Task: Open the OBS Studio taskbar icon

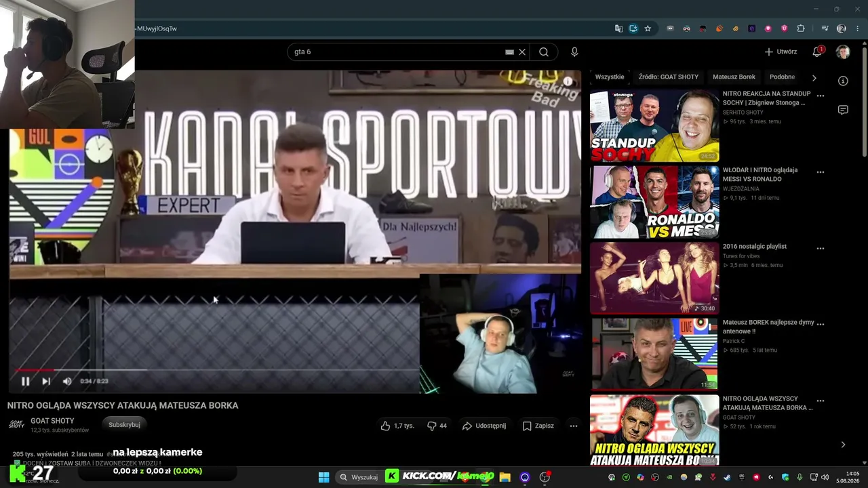Action: pyautogui.click(x=545, y=477)
